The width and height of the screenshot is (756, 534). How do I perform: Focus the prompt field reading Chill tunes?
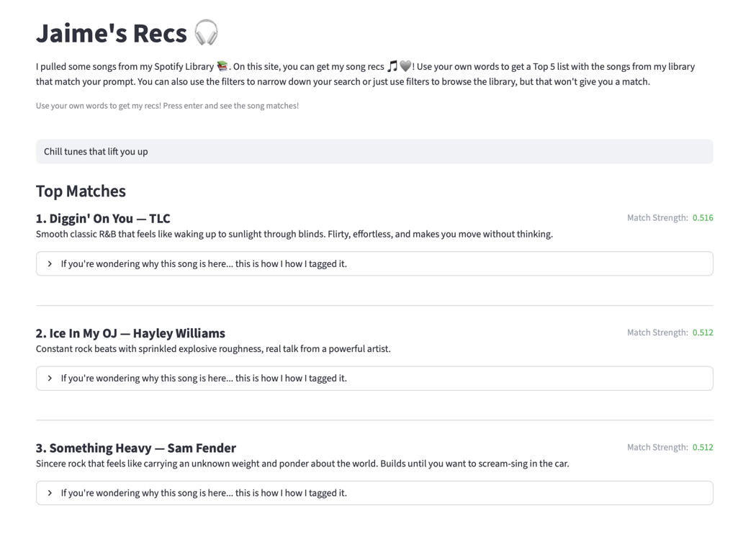coord(374,152)
